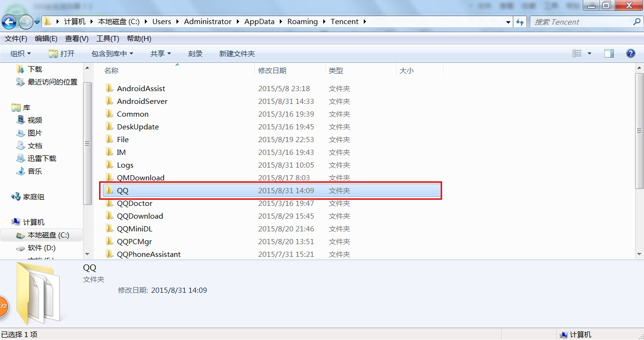Open the help question mark icon
This screenshot has width=644, height=340.
630,53
